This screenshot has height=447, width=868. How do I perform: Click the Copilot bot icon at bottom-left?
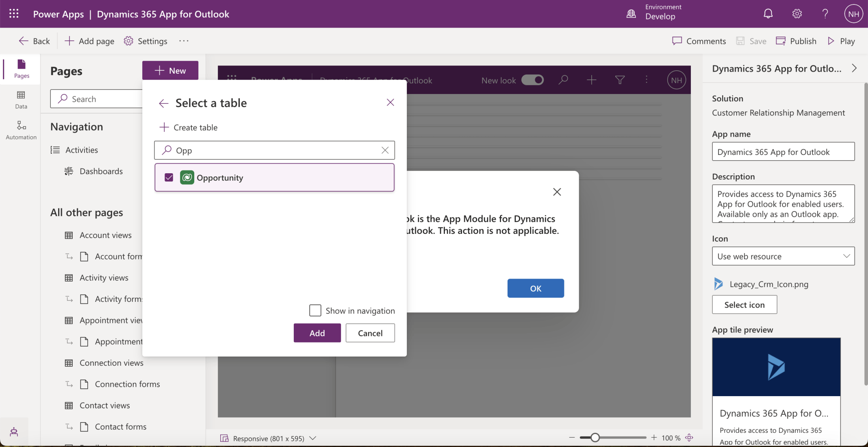[14, 432]
